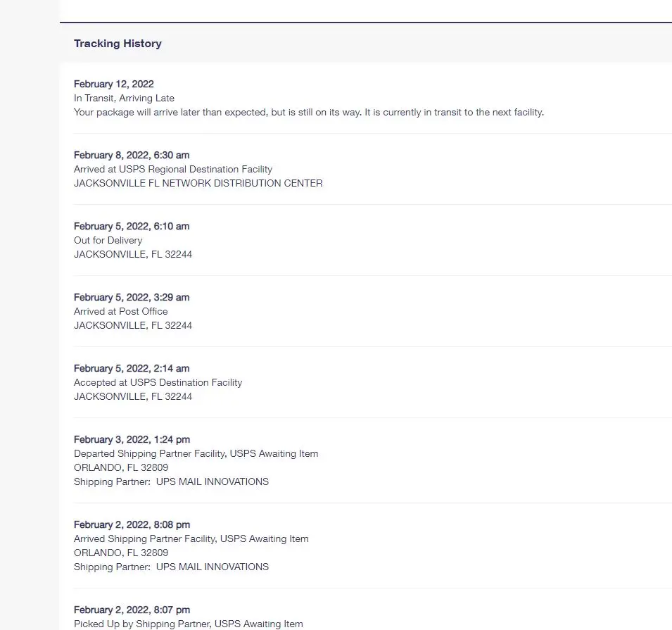Viewport: 672px width, 630px height.
Task: Select the February 5, 2022, 2:14 am timestamp
Action: pyautogui.click(x=132, y=368)
